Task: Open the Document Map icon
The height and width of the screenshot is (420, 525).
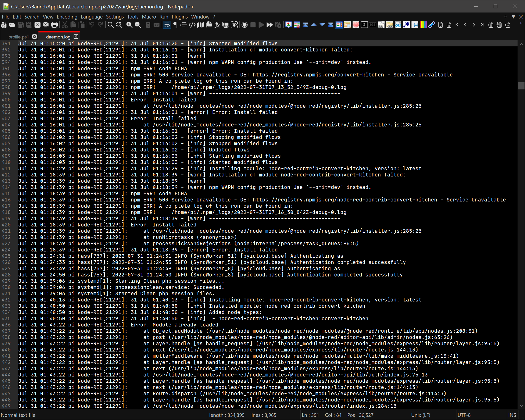Action: pyautogui.click(x=200, y=25)
